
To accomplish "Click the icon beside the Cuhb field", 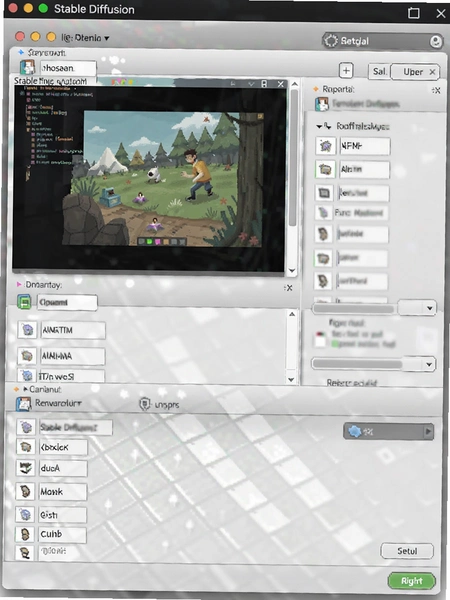I will pos(25,534).
